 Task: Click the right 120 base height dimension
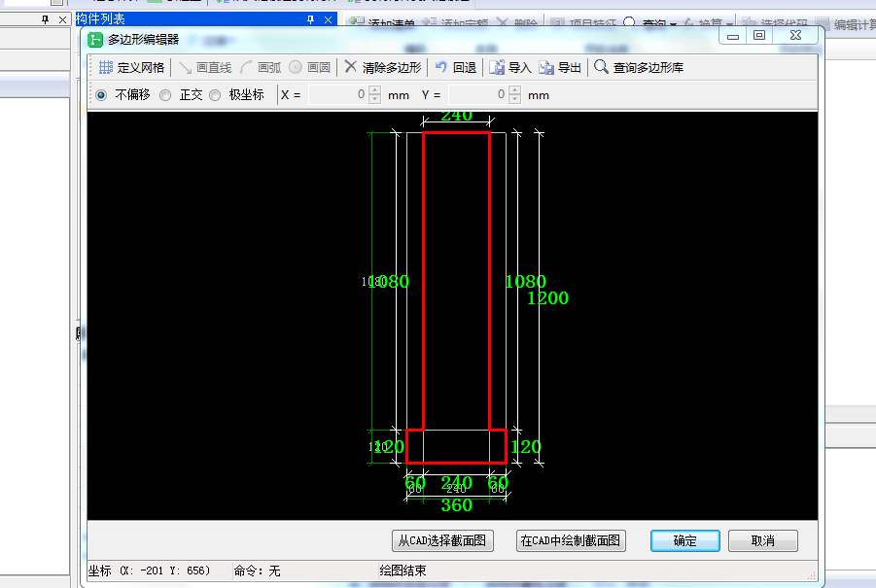(526, 447)
